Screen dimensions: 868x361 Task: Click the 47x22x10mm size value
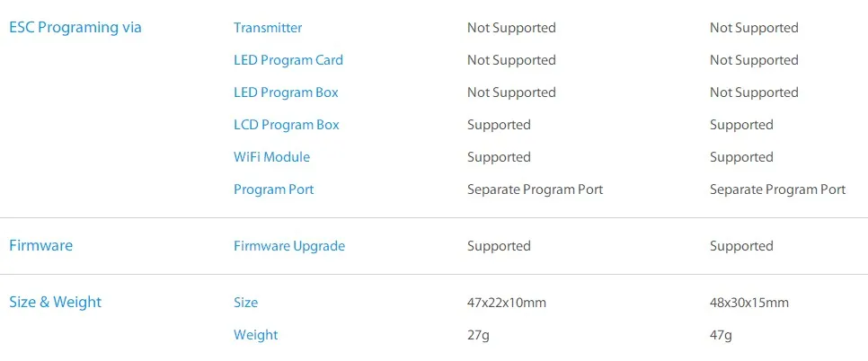point(507,303)
